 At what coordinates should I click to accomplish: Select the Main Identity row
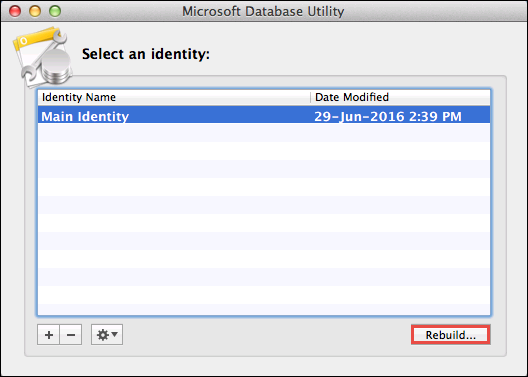(x=264, y=115)
